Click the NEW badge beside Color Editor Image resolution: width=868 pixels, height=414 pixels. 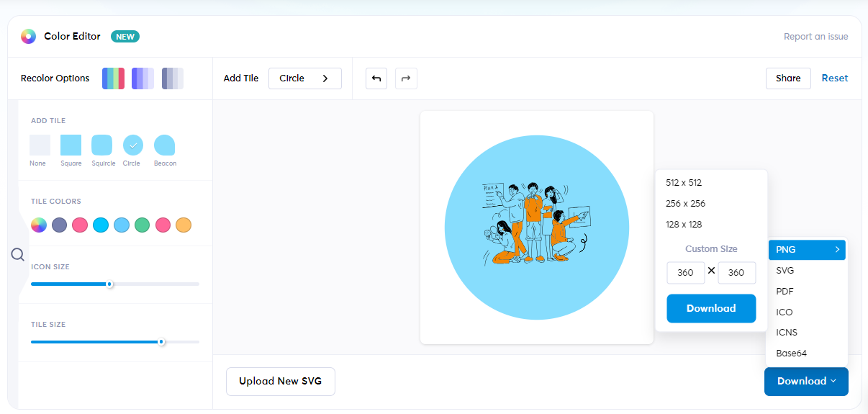(x=125, y=37)
